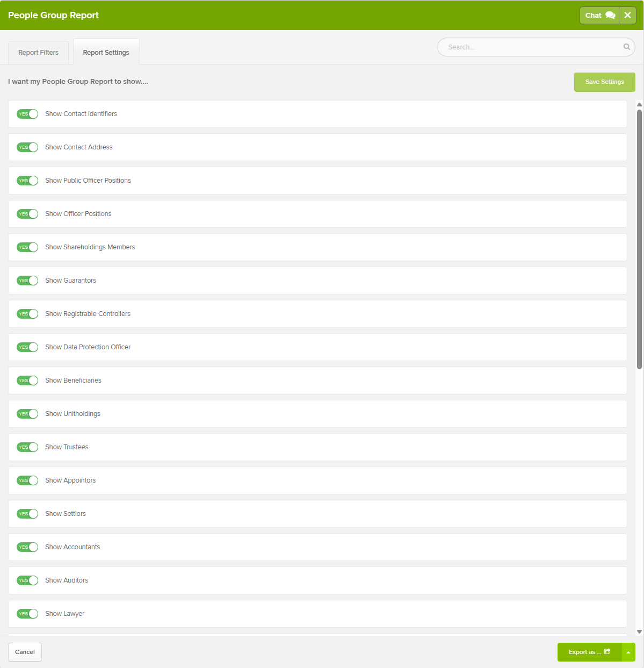Open the Export as dropdown arrow
Viewport: 644px width, 668px height.
coord(628,652)
